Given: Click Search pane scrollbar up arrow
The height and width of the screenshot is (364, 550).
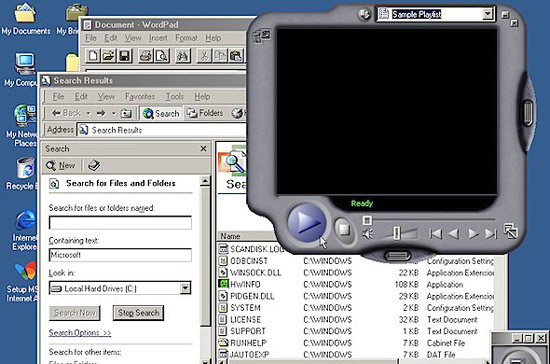Looking at the screenshot, I should (205, 181).
